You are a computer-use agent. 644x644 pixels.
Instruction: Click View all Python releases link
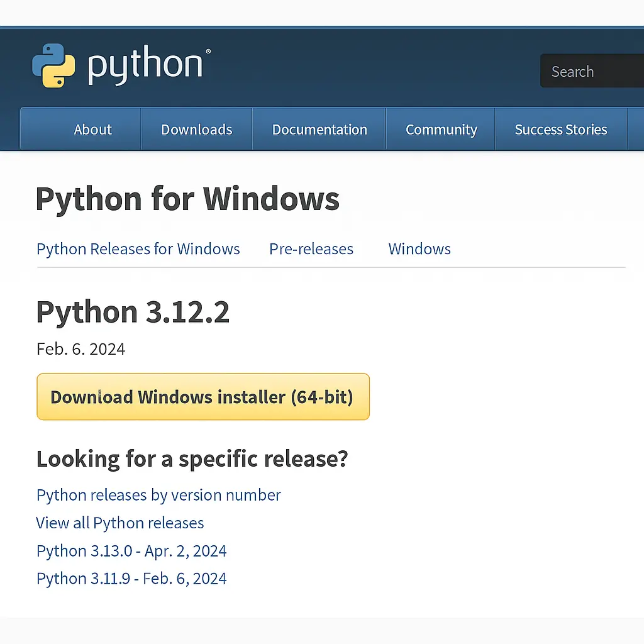point(120,523)
